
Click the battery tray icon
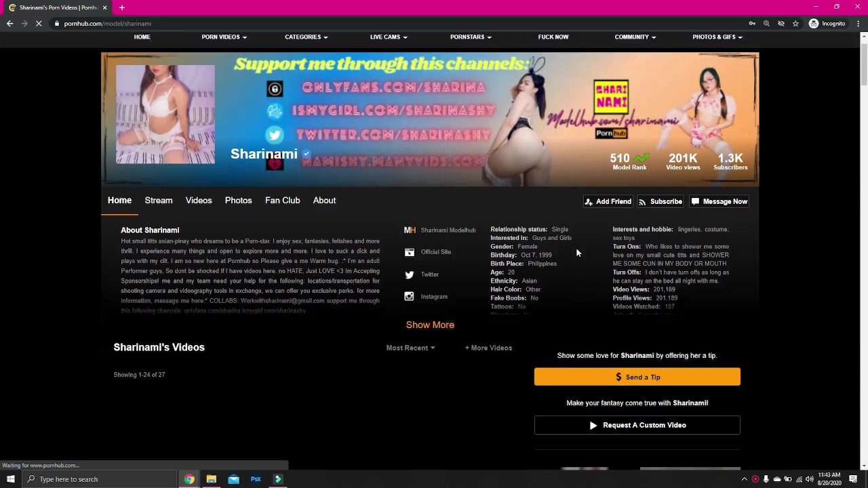[788, 479]
